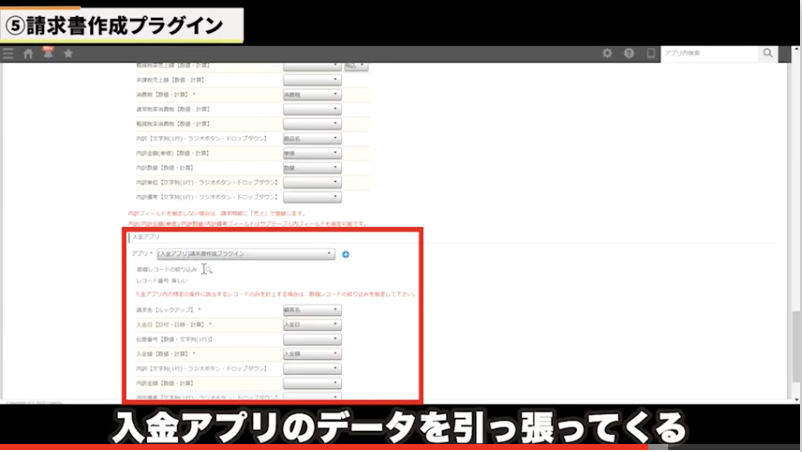Open the 入金日 field mapping dropdown
The image size is (802, 452).
click(x=312, y=324)
